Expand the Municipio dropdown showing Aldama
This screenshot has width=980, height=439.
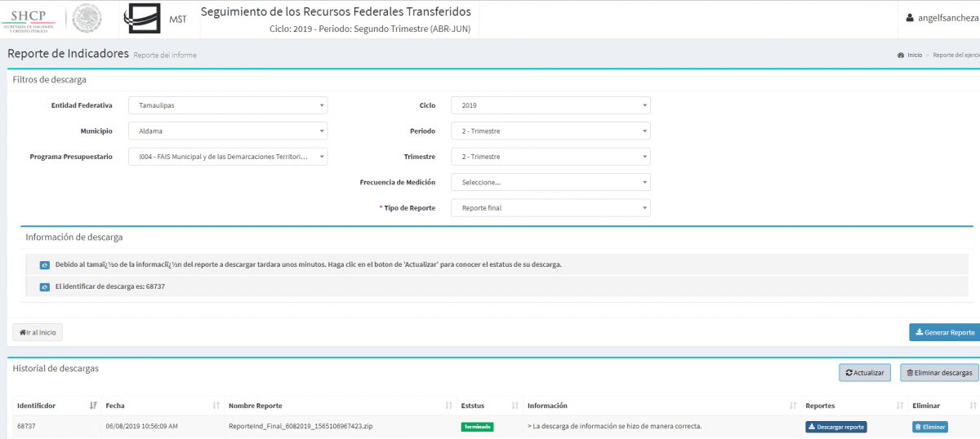click(x=227, y=131)
